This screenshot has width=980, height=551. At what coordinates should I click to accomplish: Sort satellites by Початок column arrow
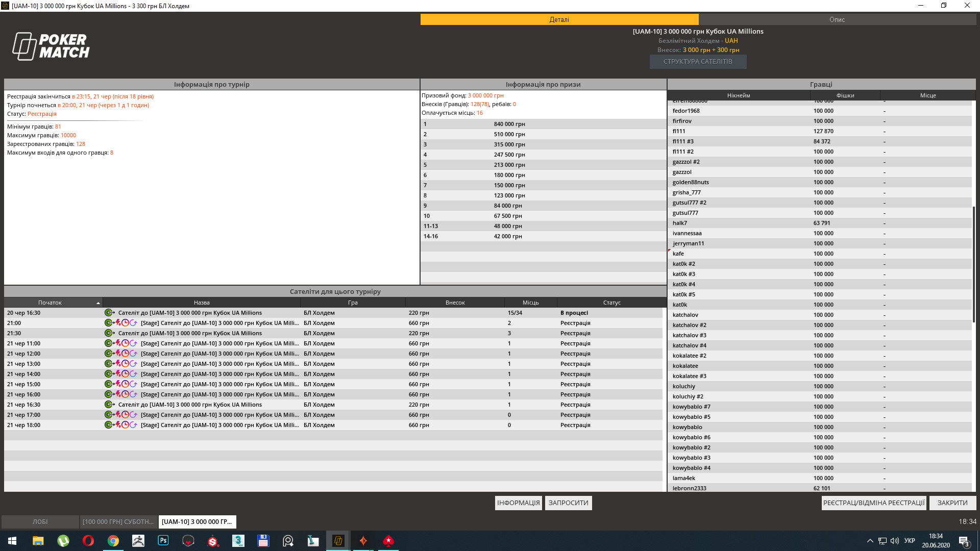(98, 303)
